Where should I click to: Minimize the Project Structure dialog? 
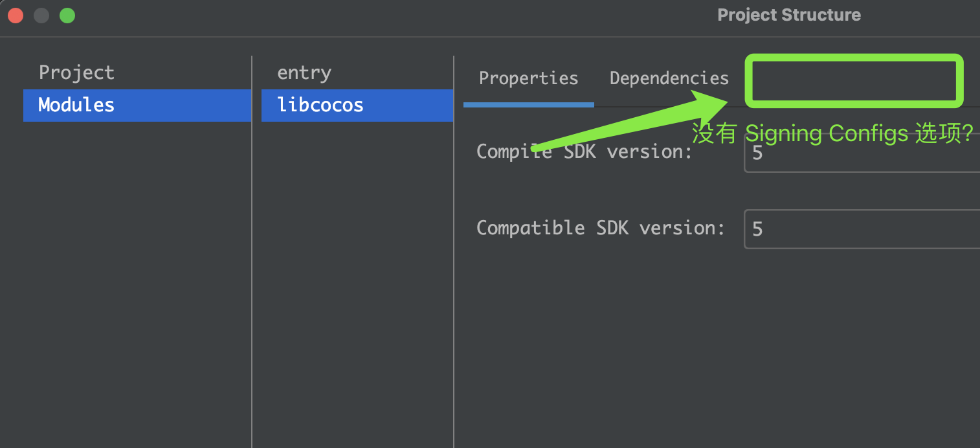[x=41, y=16]
